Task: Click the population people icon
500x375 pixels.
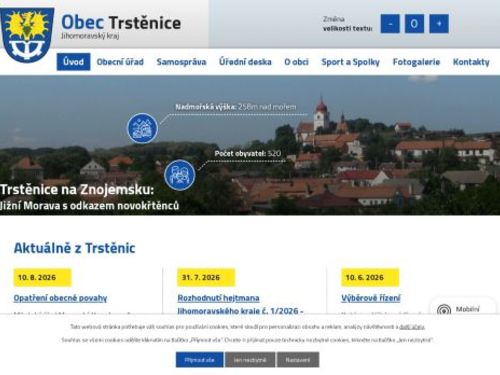Action: point(180,175)
